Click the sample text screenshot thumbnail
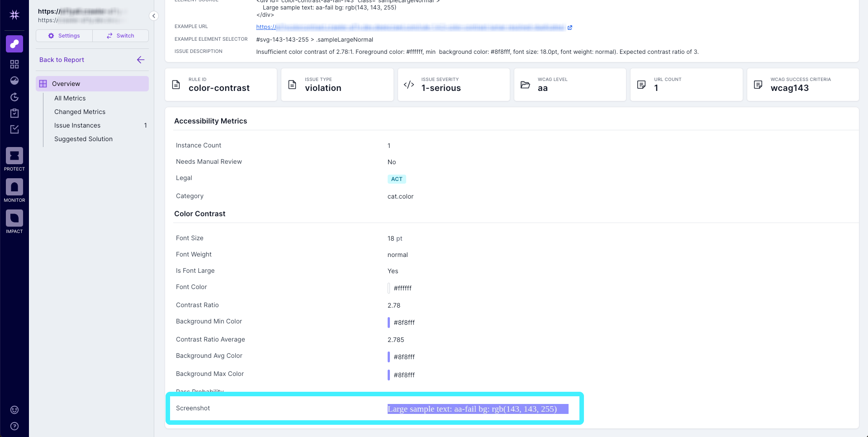 click(x=478, y=409)
